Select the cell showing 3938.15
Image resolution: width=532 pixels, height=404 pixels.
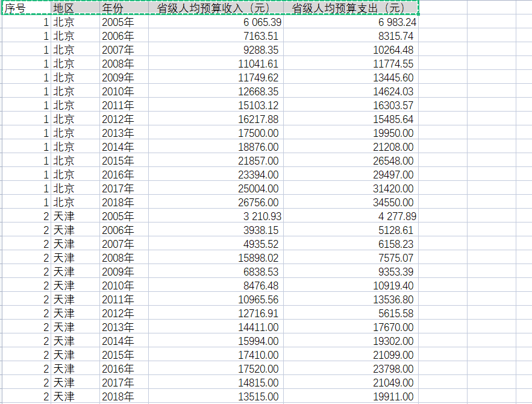point(216,230)
